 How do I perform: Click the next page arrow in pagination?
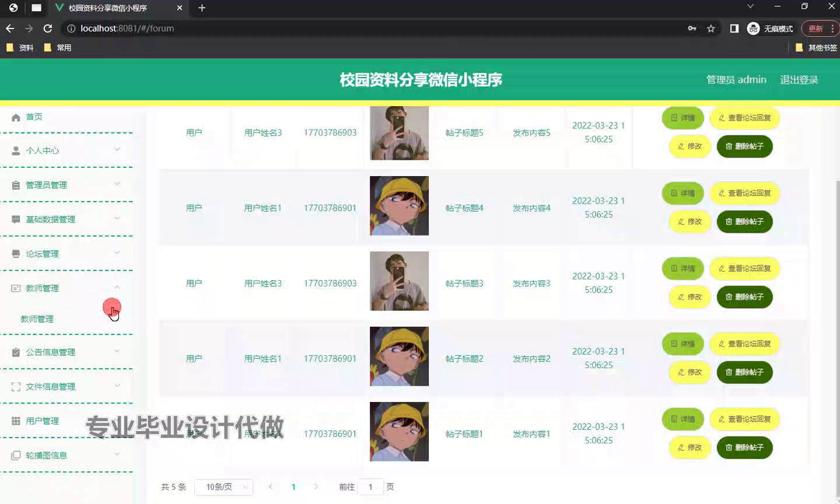[x=316, y=487]
